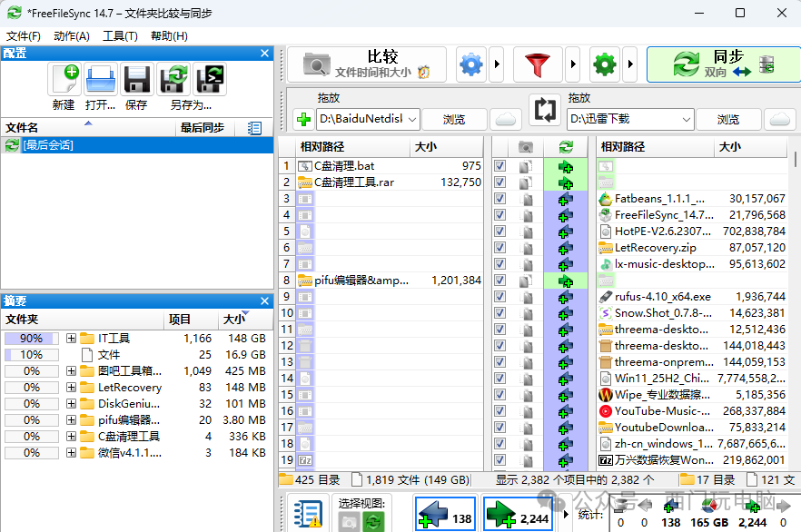Swap sides with the center arrows icon
The width and height of the screenshot is (801, 532).
click(545, 110)
